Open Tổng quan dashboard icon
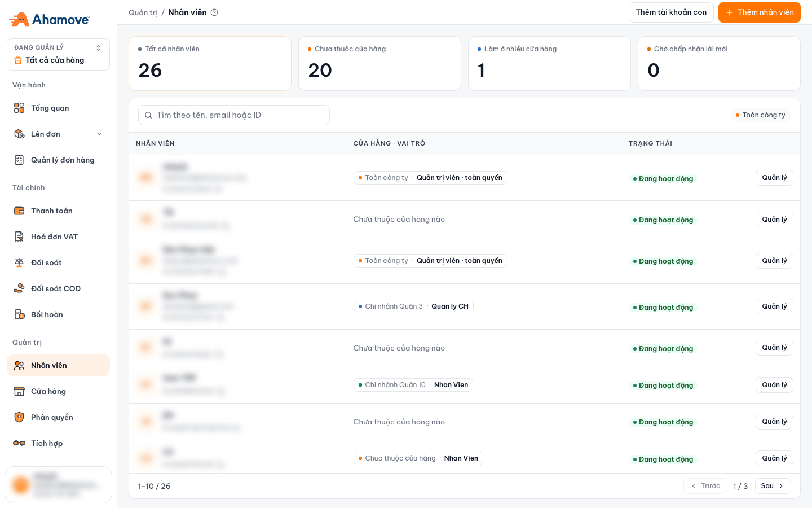 point(19,108)
